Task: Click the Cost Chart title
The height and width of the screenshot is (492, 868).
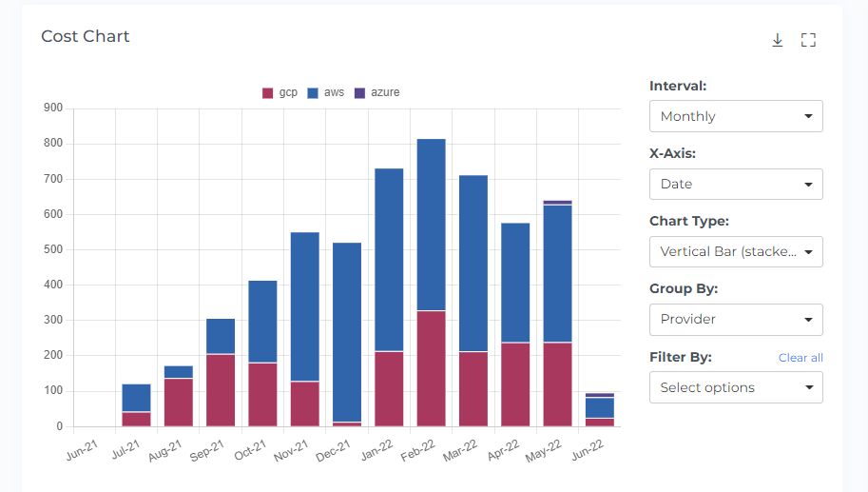Action: pos(86,37)
